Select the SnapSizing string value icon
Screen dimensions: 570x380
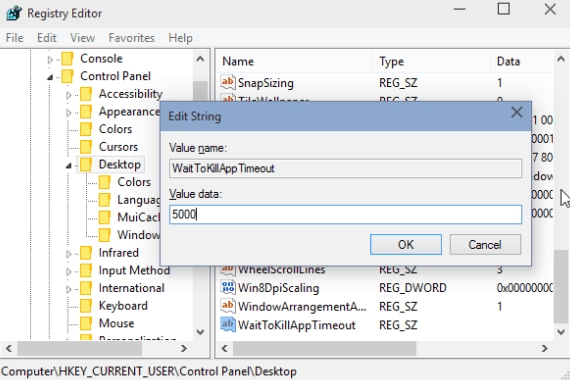coord(228,82)
